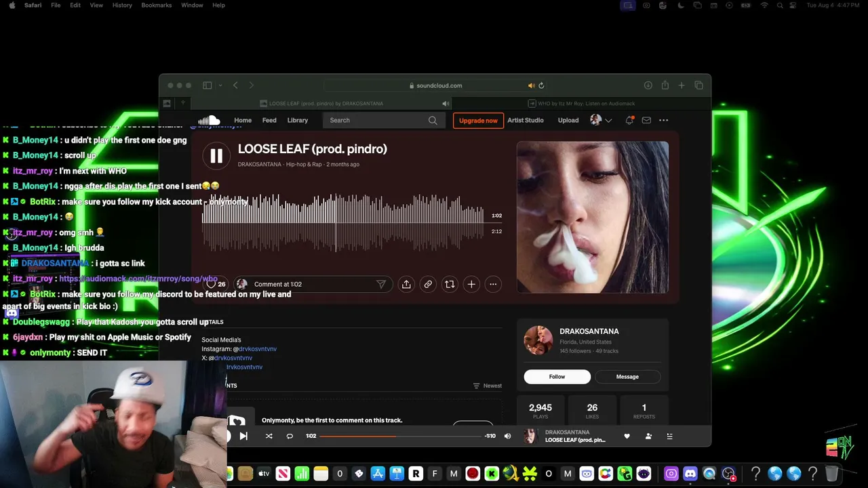Add the track to a playlist
Screen dimensions: 868x488
pos(471,285)
